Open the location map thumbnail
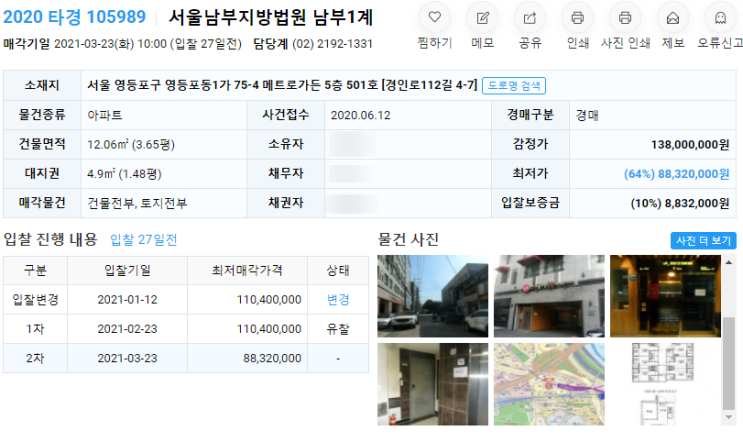 click(x=549, y=384)
